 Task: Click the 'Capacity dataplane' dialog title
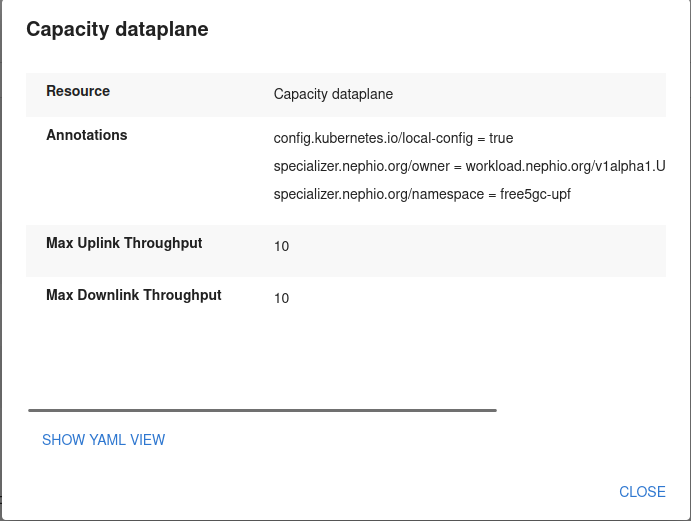tap(117, 30)
